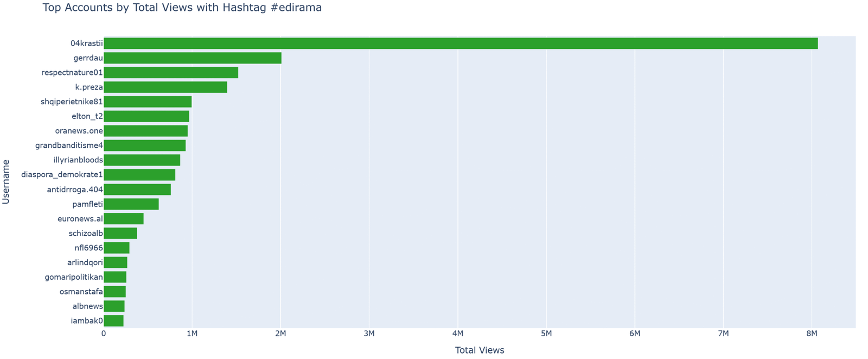This screenshot has width=868, height=359.
Task: Click the 8M x-axis tick label
Action: tap(812, 333)
